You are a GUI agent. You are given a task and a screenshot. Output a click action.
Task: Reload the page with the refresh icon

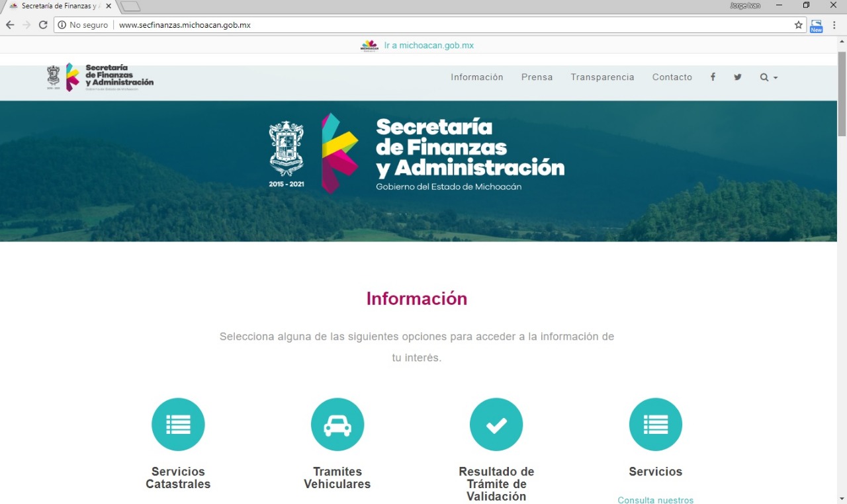(42, 24)
